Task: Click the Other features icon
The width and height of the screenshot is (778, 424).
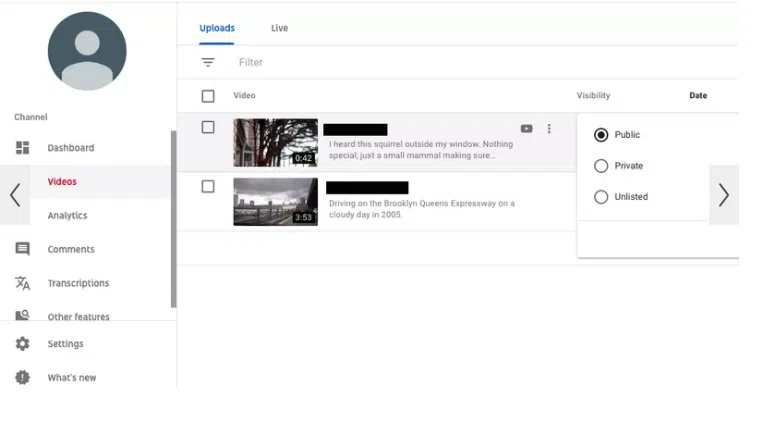Action: click(22, 315)
